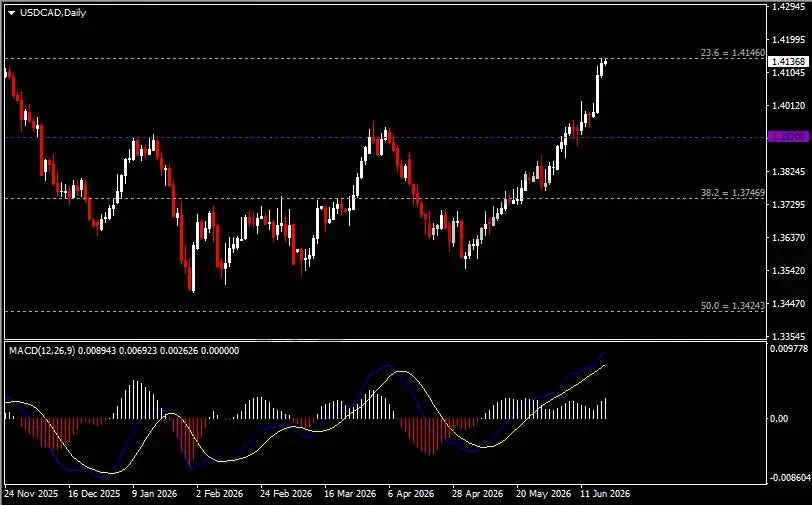Click the MACD 0.009778 scale value
The image size is (812, 505).
click(789, 349)
